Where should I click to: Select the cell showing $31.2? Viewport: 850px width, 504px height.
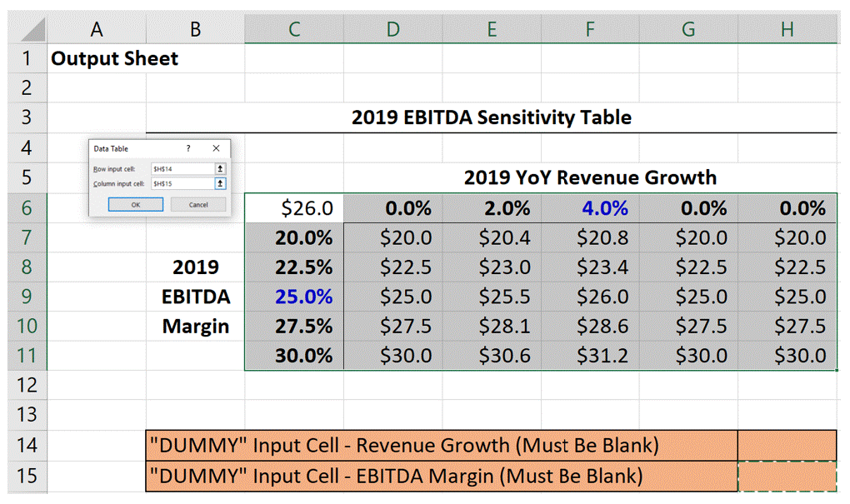click(x=589, y=356)
